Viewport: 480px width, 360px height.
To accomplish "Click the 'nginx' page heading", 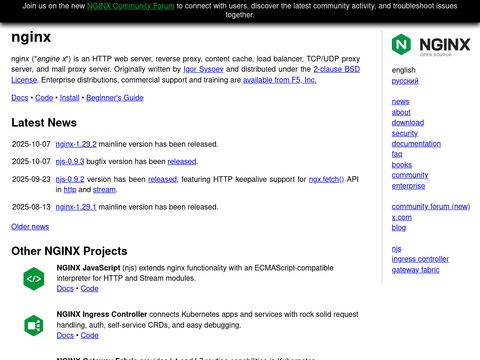I will (31, 37).
